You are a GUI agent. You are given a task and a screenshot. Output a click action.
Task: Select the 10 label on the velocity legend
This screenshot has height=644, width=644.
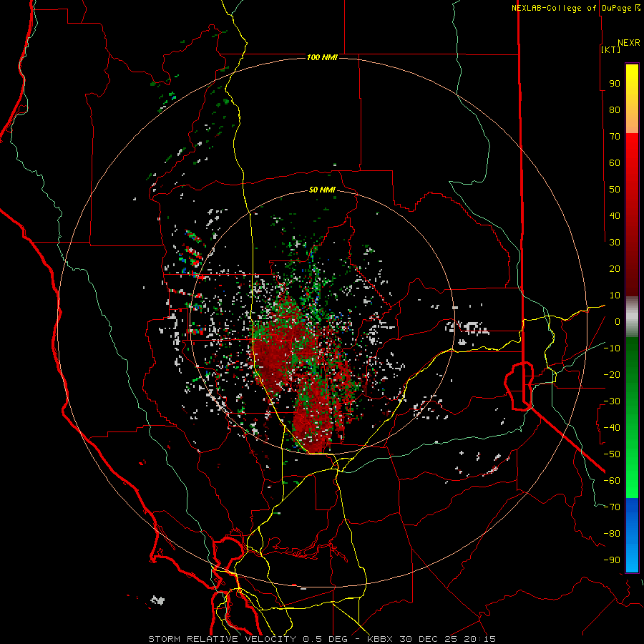pos(615,296)
